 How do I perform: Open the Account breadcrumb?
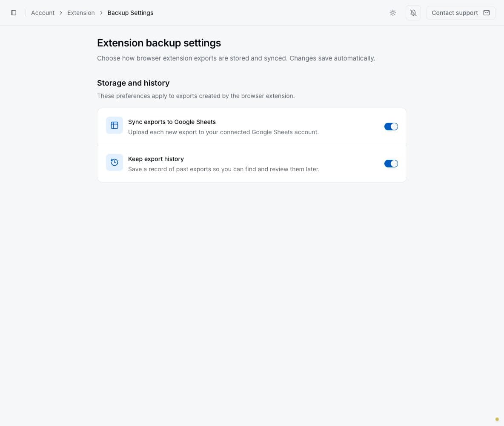(x=43, y=13)
